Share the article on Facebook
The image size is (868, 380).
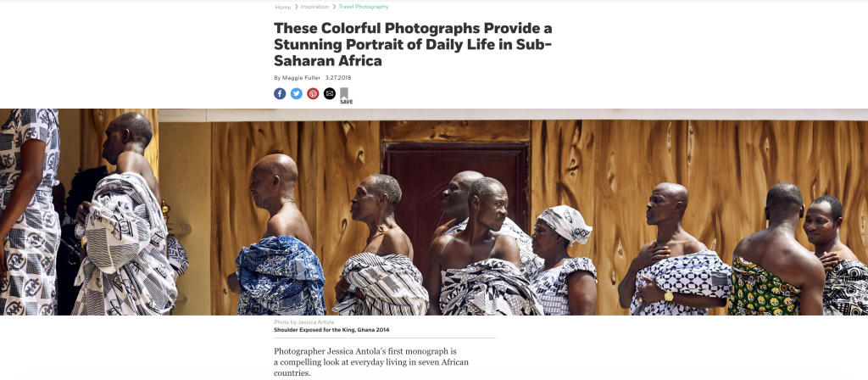280,93
